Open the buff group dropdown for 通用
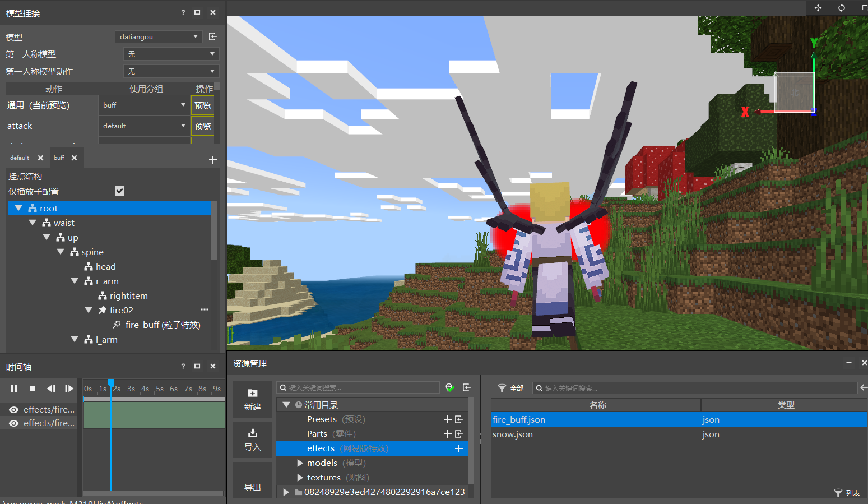 [x=144, y=105]
